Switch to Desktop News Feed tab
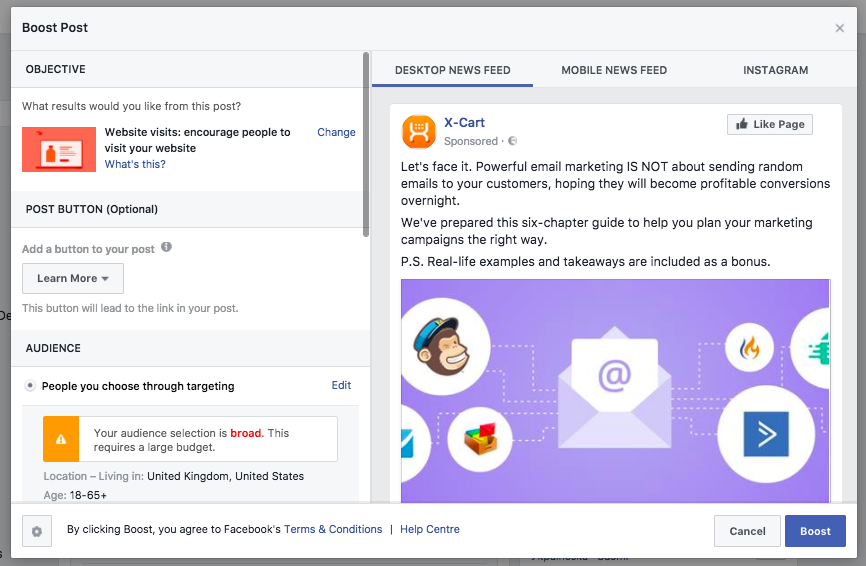Viewport: 866px width, 566px height. coord(452,70)
